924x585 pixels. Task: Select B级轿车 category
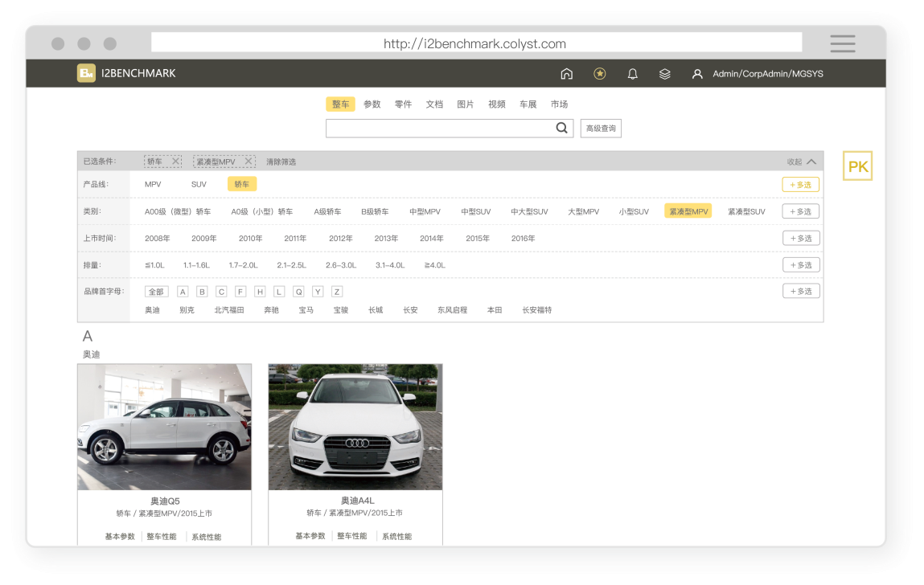[x=375, y=211]
